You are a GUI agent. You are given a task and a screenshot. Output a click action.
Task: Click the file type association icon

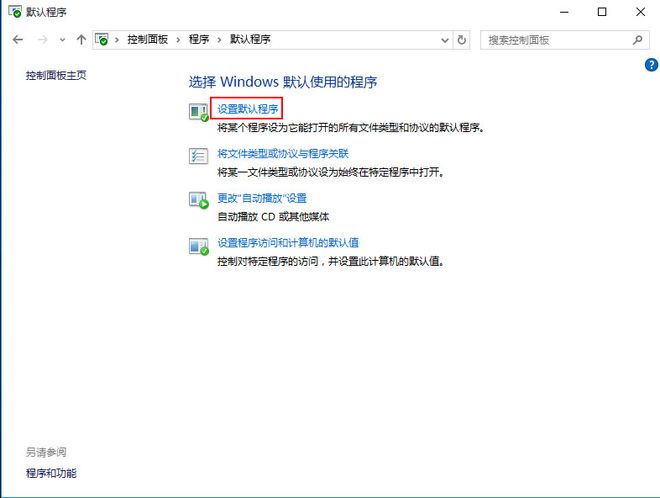pyautogui.click(x=198, y=156)
